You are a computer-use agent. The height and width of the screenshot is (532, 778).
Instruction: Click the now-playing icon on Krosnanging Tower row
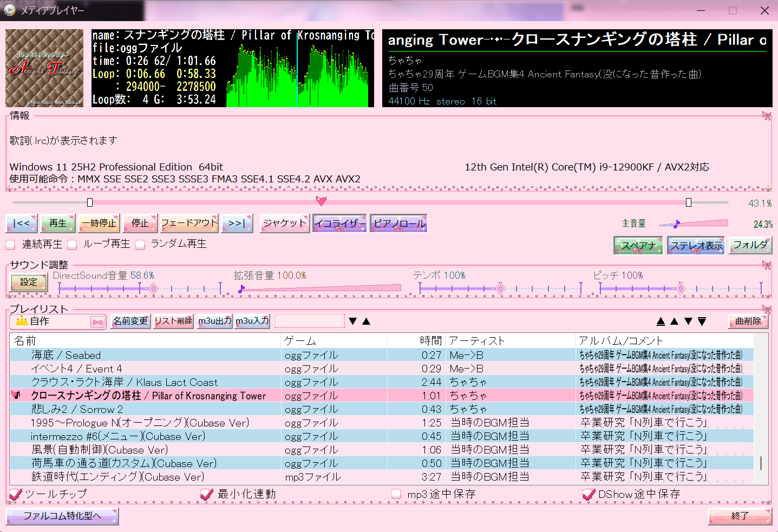click(x=16, y=396)
